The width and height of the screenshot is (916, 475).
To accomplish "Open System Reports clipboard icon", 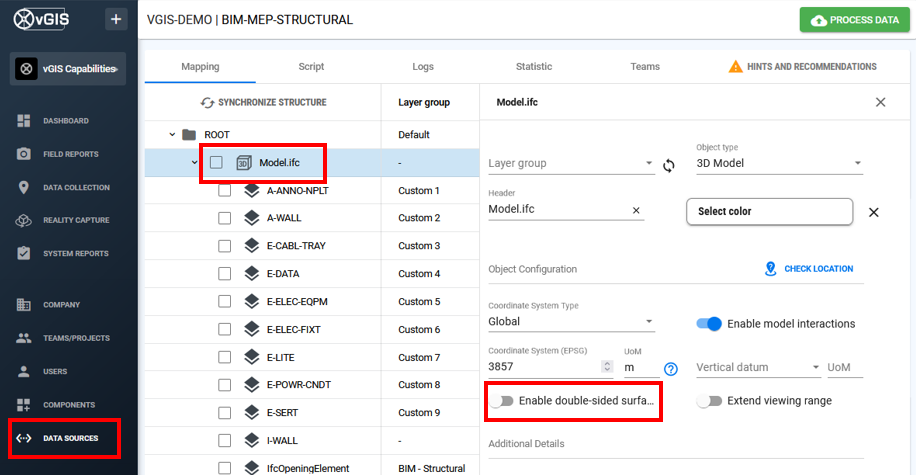I will (23, 254).
